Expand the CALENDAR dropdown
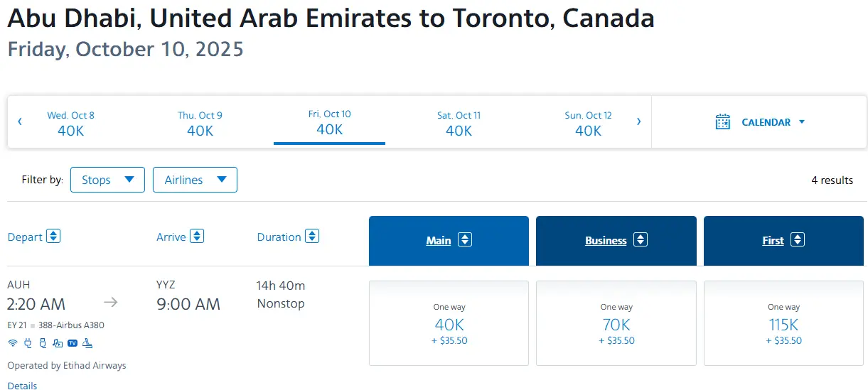The height and width of the screenshot is (390, 868). (772, 122)
